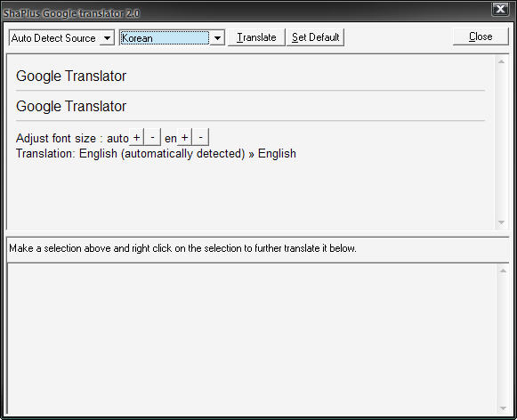Click up arrow of lower pane scrollbar
The image size is (517, 420).
tap(503, 271)
